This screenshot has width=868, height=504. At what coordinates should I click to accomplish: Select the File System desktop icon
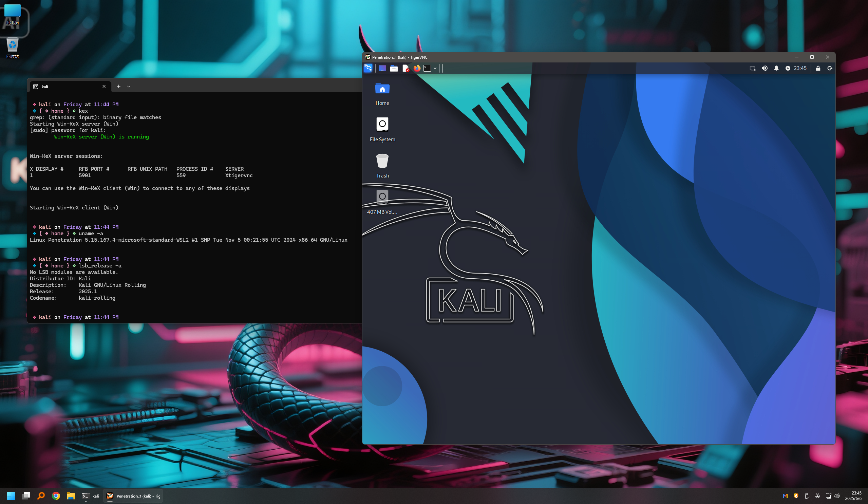(382, 130)
